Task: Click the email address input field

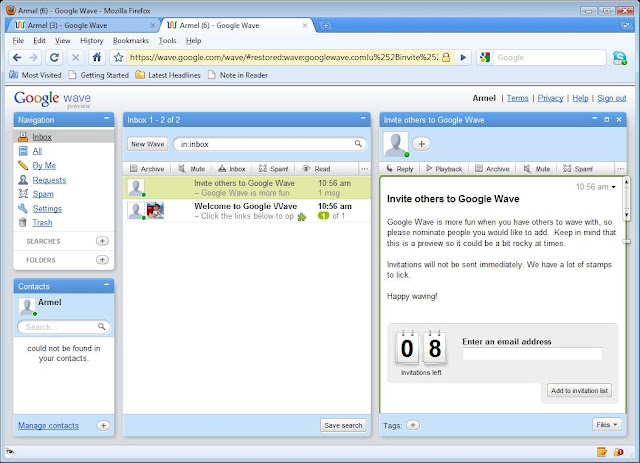Action: tap(532, 354)
